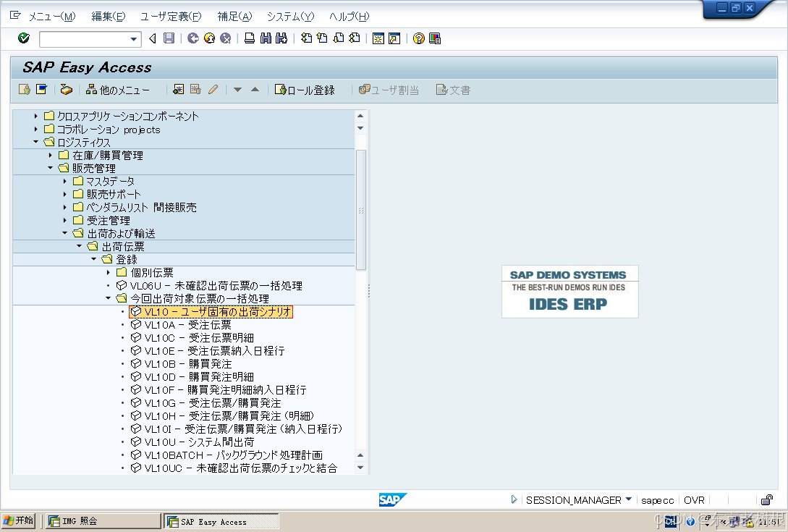788x532 pixels.
Task: Expand the マスタデータ folder
Action: [64, 181]
